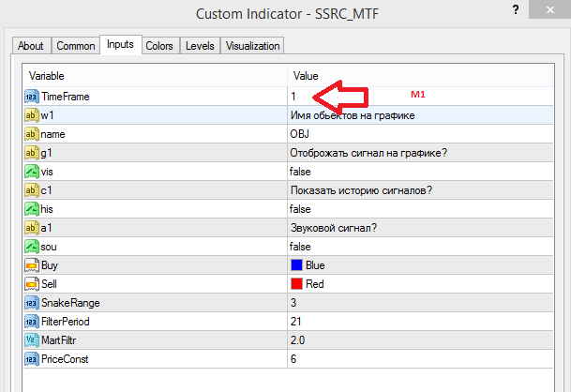Viewport: 571px width, 392px height.
Task: Select the vis variable name
Action: [x=47, y=172]
